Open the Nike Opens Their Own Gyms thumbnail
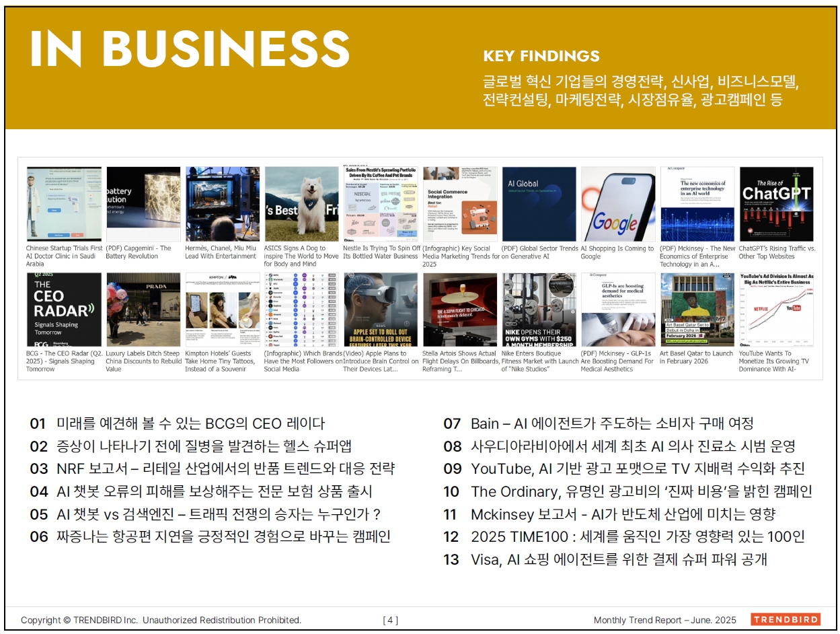The height and width of the screenshot is (634, 840). click(x=539, y=310)
